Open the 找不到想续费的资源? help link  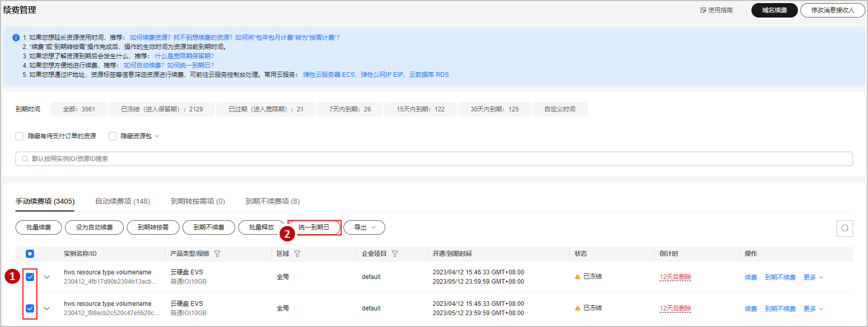coord(203,38)
